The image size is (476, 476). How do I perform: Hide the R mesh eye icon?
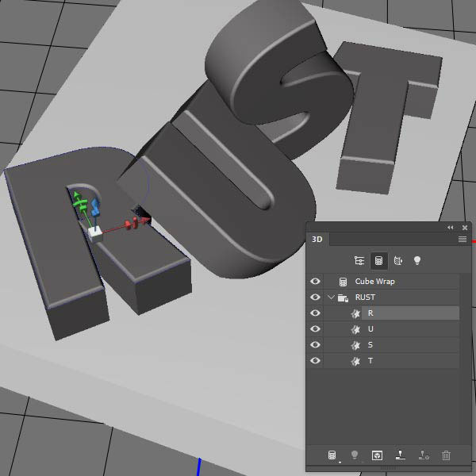[x=315, y=313]
